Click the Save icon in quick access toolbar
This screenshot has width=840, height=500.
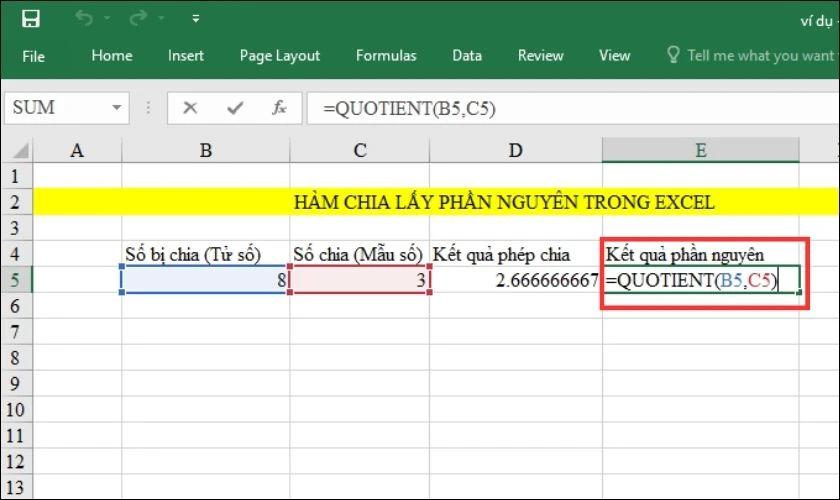click(31, 19)
